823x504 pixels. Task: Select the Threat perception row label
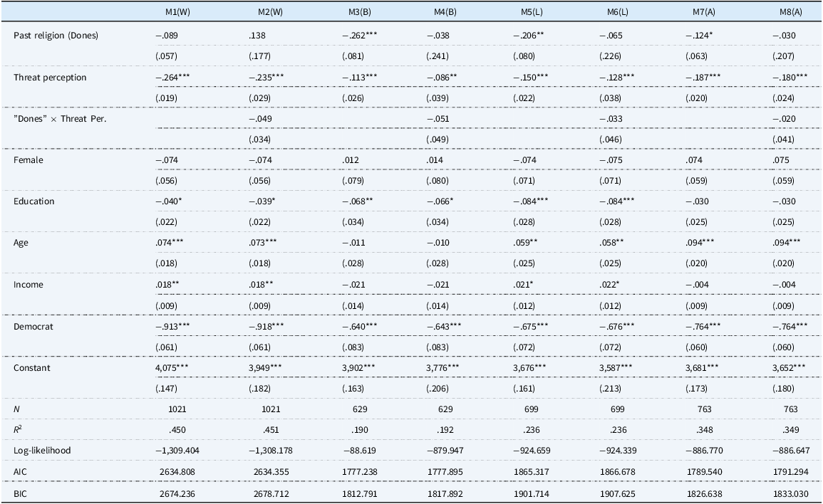pyautogui.click(x=50, y=78)
